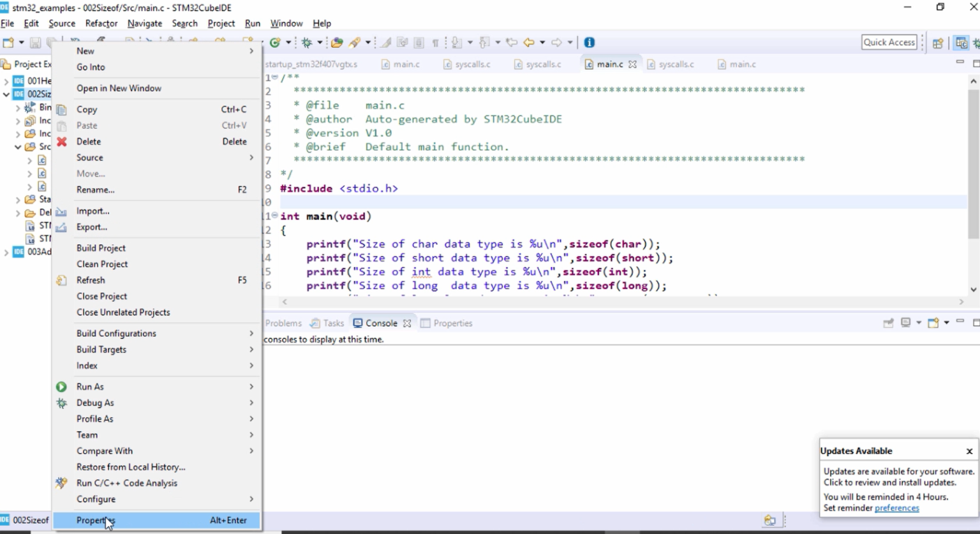Open the Run launch dropdown arrow
This screenshot has width=980, height=534.
point(288,43)
